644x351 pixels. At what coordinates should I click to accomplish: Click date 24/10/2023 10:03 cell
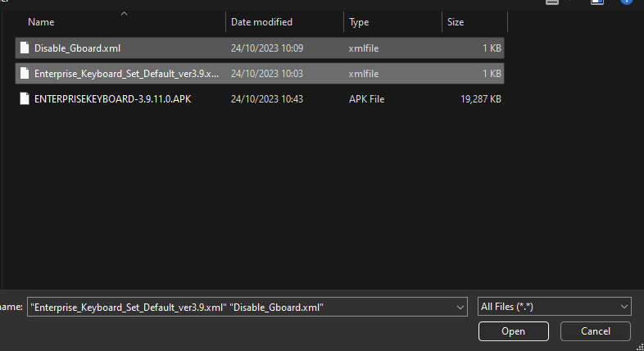click(x=267, y=74)
